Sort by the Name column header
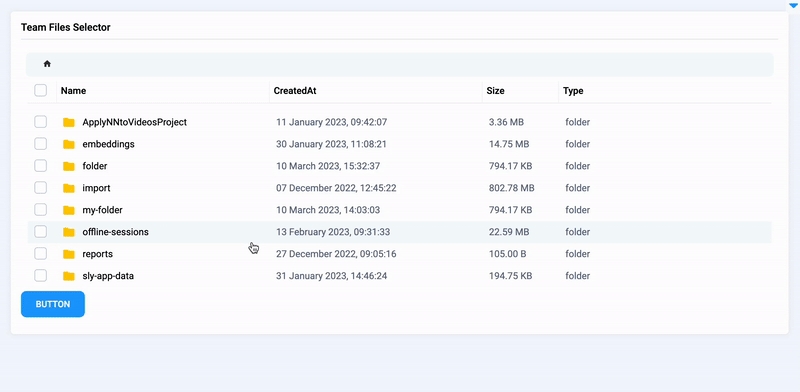The width and height of the screenshot is (800, 392). [x=73, y=91]
